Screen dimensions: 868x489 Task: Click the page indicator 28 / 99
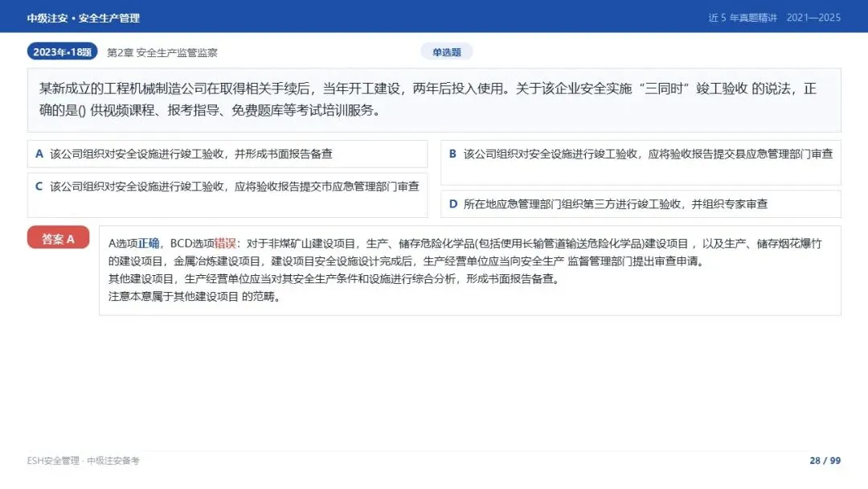click(x=825, y=461)
